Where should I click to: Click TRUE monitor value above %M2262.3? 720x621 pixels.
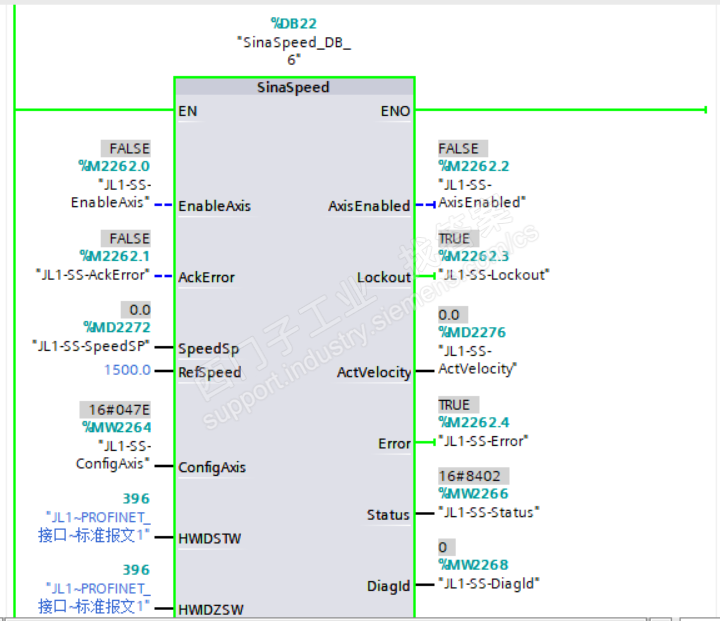tap(459, 238)
